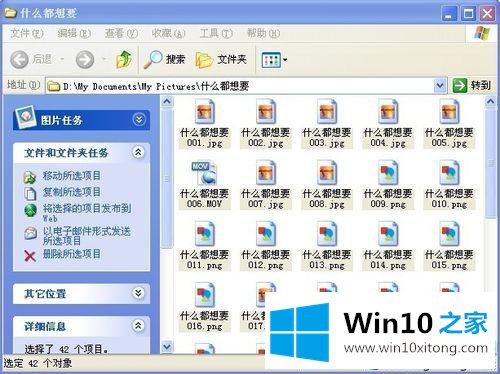Click the task pane scroll down arrow
500x374 pixels.
point(167,347)
